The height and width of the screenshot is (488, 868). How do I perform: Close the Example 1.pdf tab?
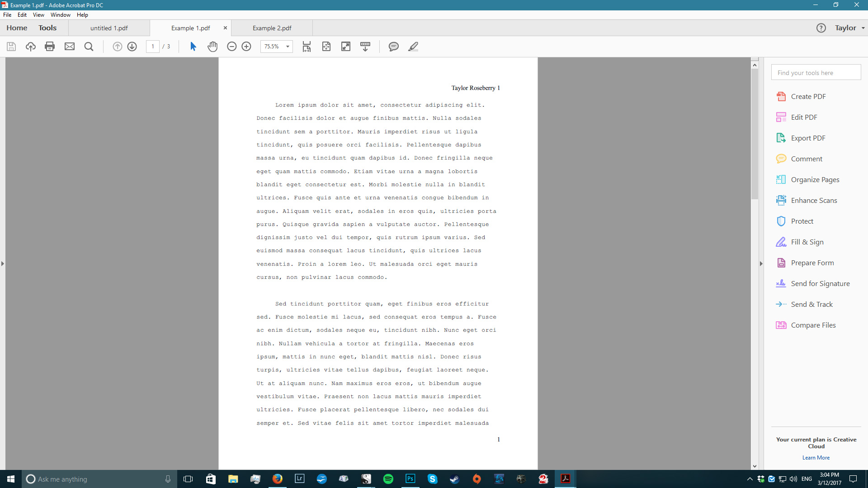(225, 28)
